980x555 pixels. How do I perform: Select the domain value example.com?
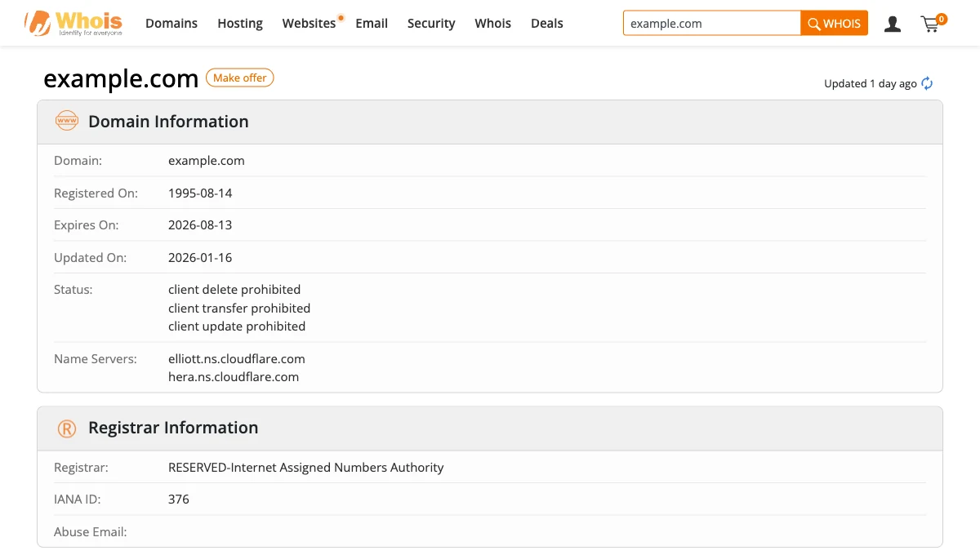[x=207, y=161]
